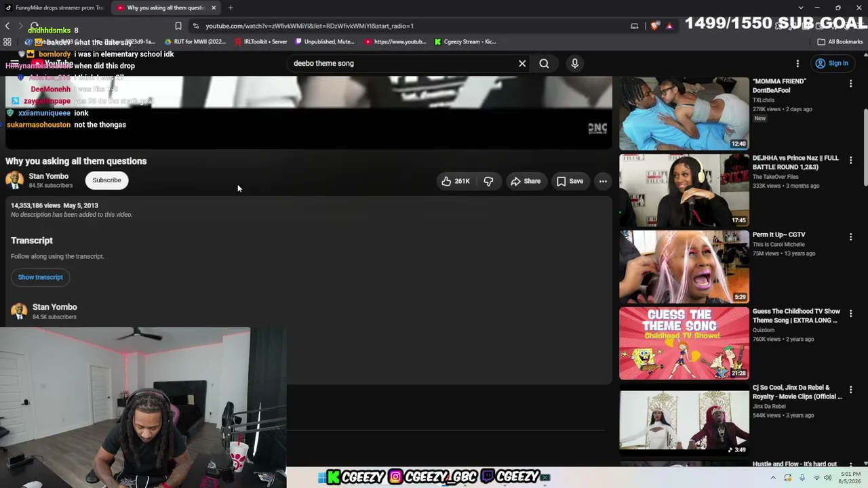Open the browser apps grid icon
The width and height of the screenshot is (868, 488).
pyautogui.click(x=7, y=41)
